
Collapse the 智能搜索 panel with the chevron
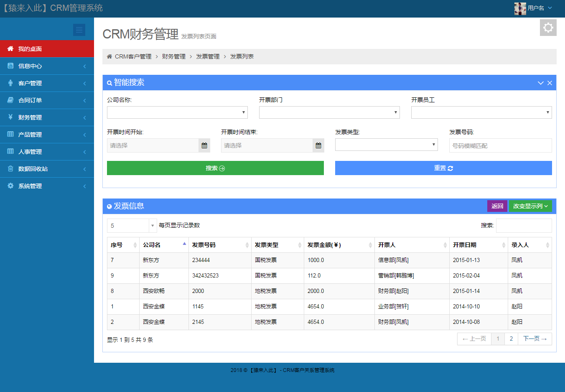point(540,82)
